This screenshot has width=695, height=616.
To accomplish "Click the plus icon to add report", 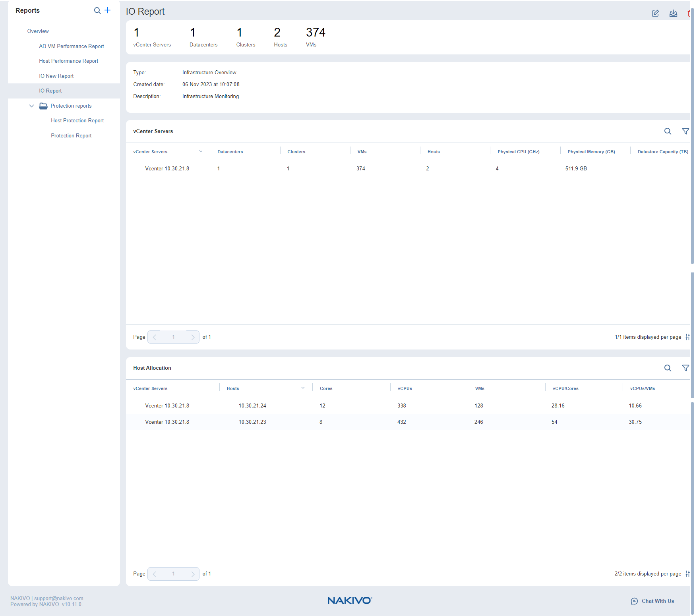I will tap(107, 10).
